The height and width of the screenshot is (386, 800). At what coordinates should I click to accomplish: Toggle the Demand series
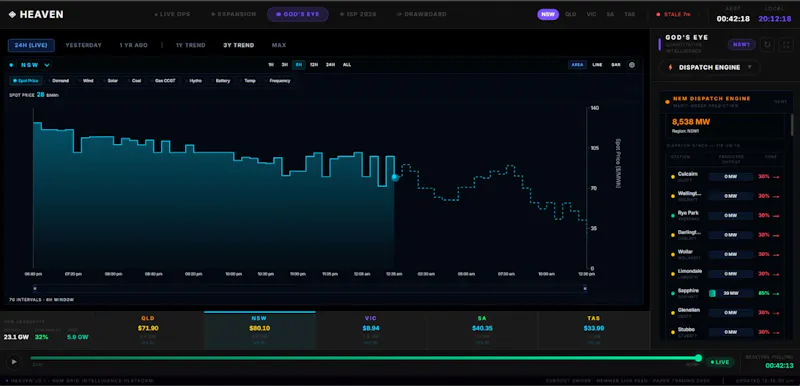coord(59,81)
